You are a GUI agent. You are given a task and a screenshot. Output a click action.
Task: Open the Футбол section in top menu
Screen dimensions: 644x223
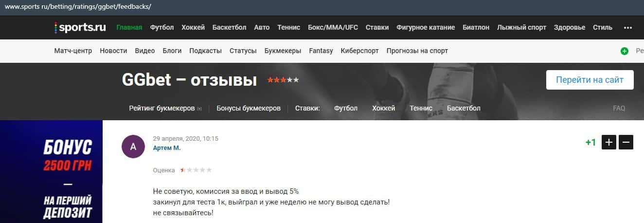(x=162, y=27)
